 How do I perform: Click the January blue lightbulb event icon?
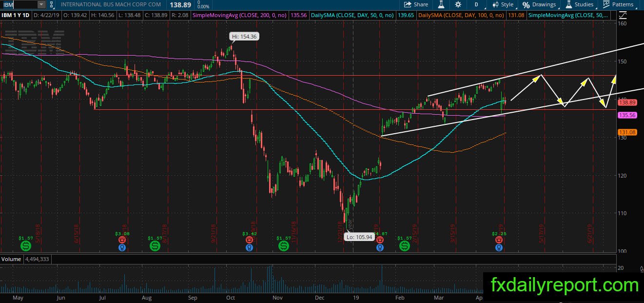(x=379, y=247)
